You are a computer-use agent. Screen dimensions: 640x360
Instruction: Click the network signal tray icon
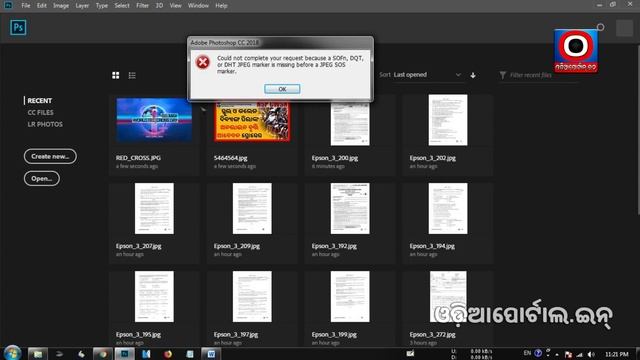579,354
